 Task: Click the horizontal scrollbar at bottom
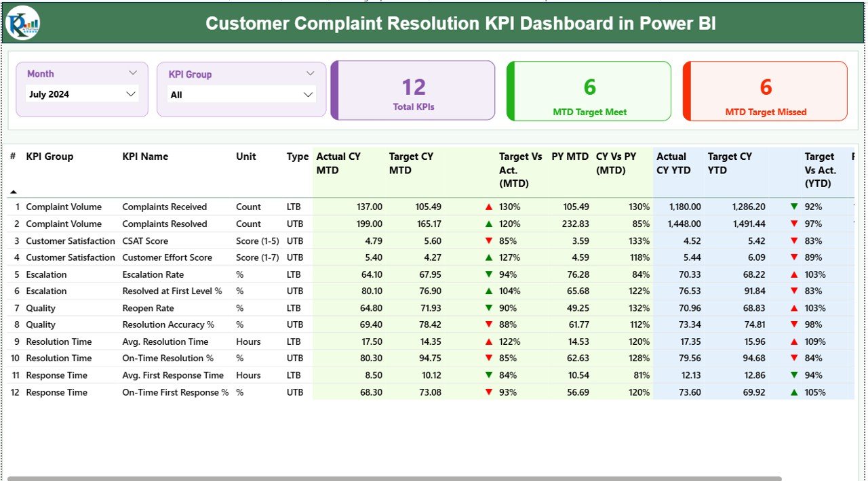click(393, 478)
